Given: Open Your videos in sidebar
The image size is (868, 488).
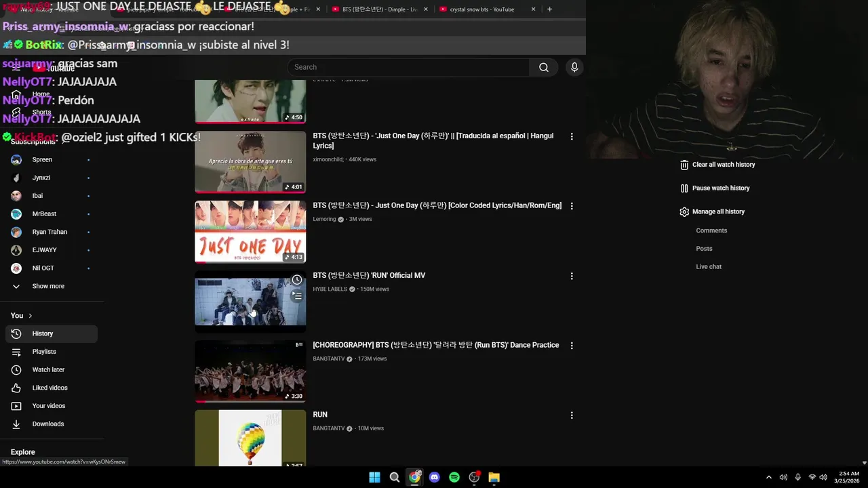Looking at the screenshot, I should (x=52, y=406).
